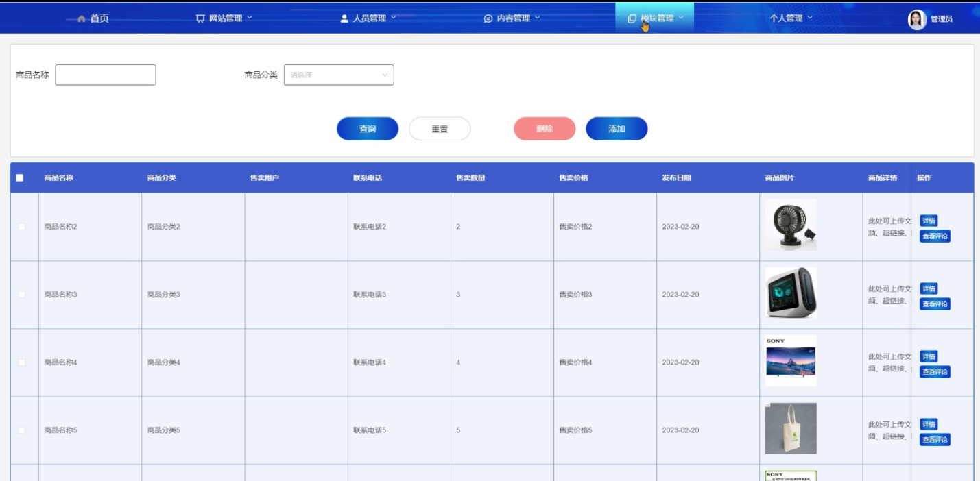Click the red 删除 button
This screenshot has height=481, width=980.
coord(545,129)
